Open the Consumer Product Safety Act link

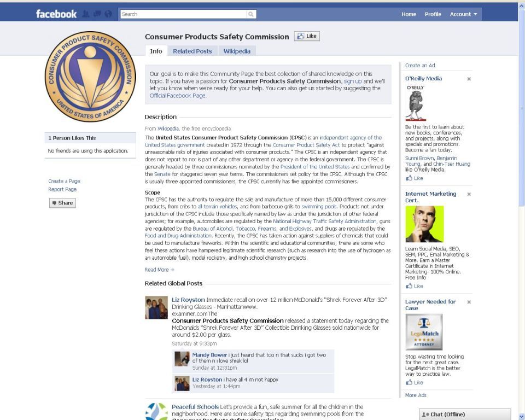(306, 145)
